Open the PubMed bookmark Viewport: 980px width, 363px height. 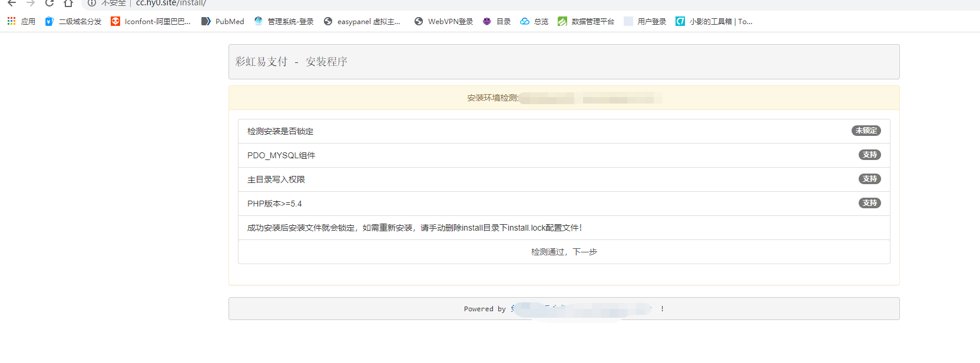[223, 22]
